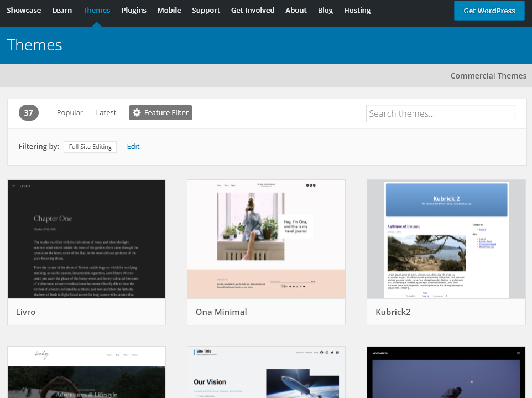This screenshot has height=398, width=532.
Task: Click the Full Site Editing filter tag
Action: click(90, 147)
